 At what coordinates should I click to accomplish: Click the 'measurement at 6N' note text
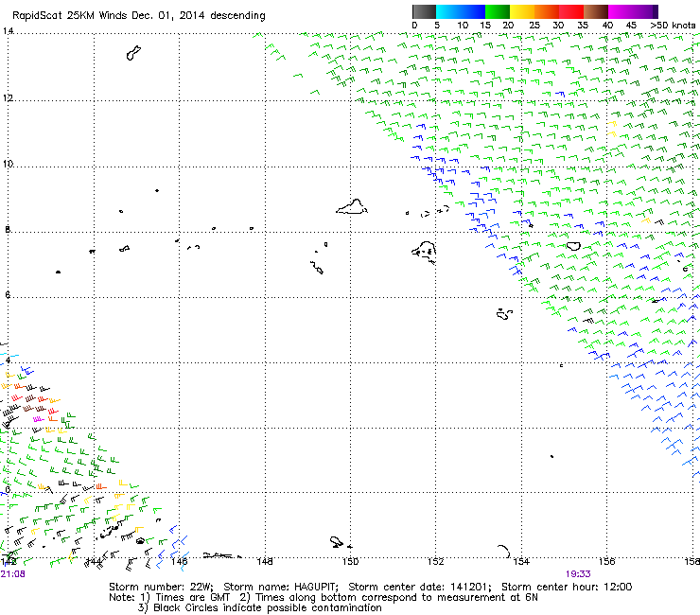tap(487, 598)
